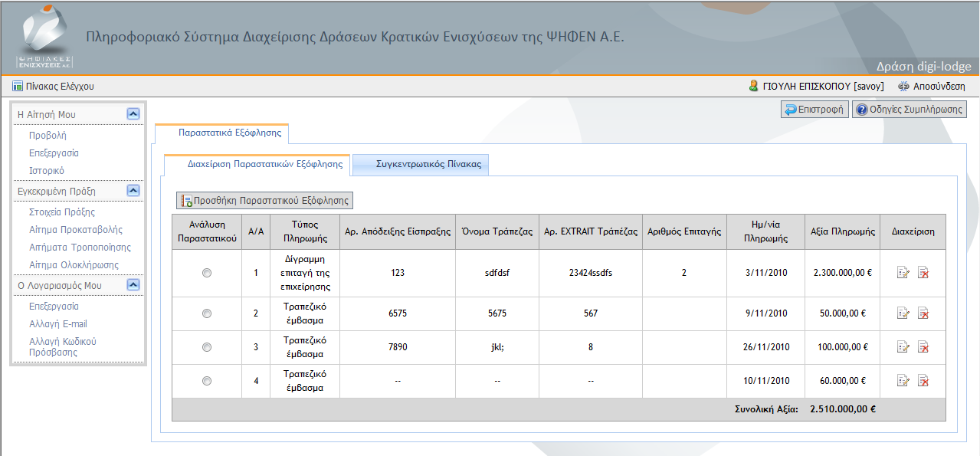Click the Πίνακας Ελέγχου grid icon
The image size is (980, 456).
[18, 87]
